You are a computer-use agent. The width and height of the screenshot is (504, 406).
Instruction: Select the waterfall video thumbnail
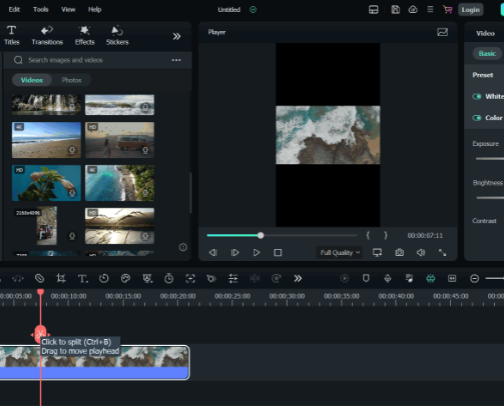coord(46,105)
